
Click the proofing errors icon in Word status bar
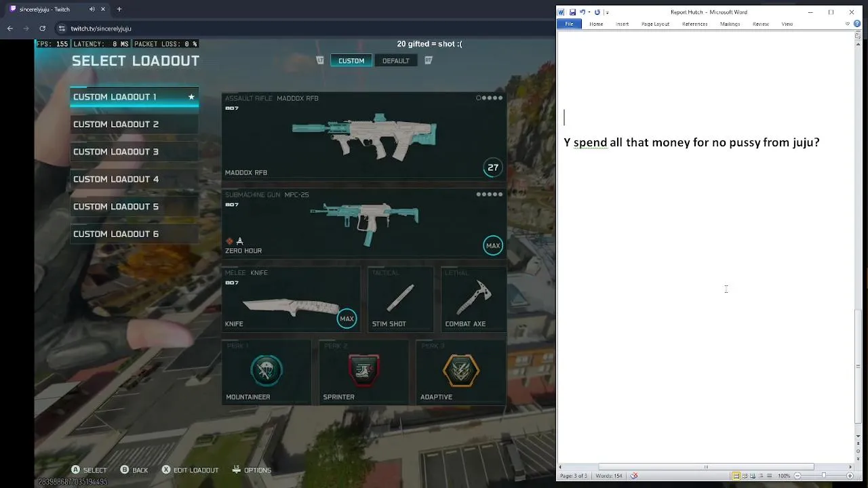click(634, 476)
